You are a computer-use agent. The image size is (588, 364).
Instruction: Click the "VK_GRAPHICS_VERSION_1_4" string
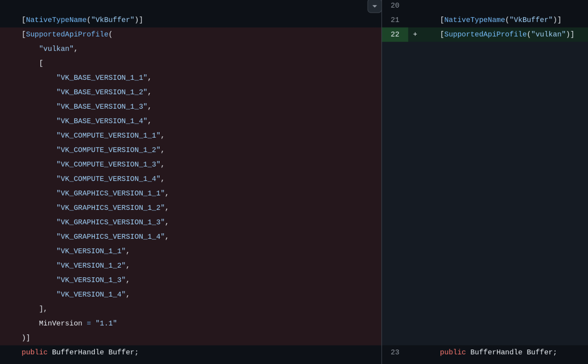111,237
